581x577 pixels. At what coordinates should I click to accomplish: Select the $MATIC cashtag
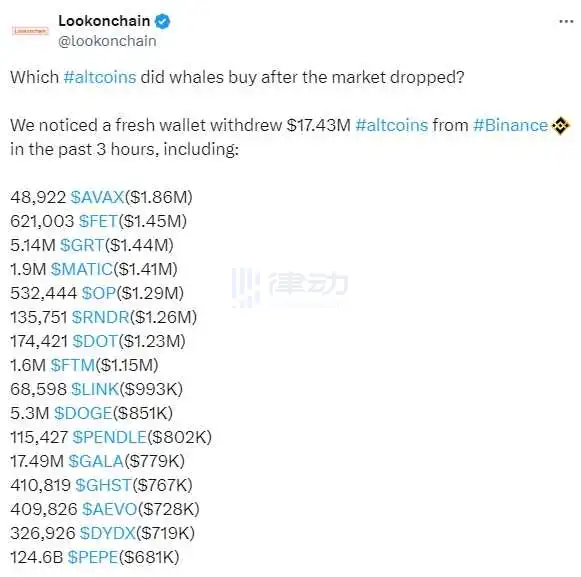82,269
